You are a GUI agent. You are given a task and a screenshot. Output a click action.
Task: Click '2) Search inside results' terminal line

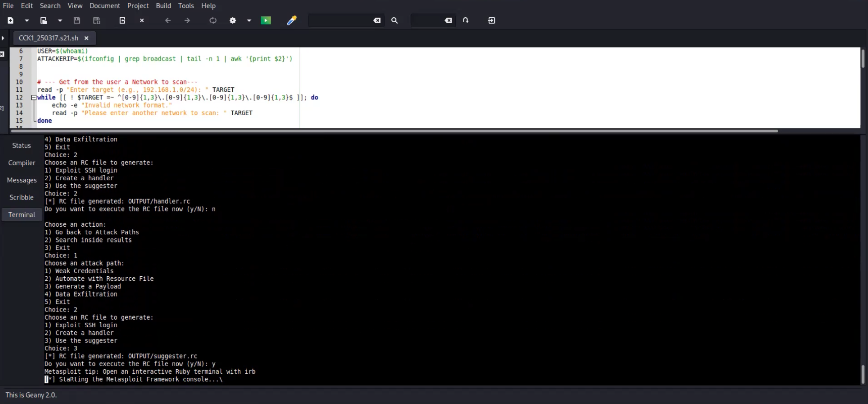click(x=88, y=240)
